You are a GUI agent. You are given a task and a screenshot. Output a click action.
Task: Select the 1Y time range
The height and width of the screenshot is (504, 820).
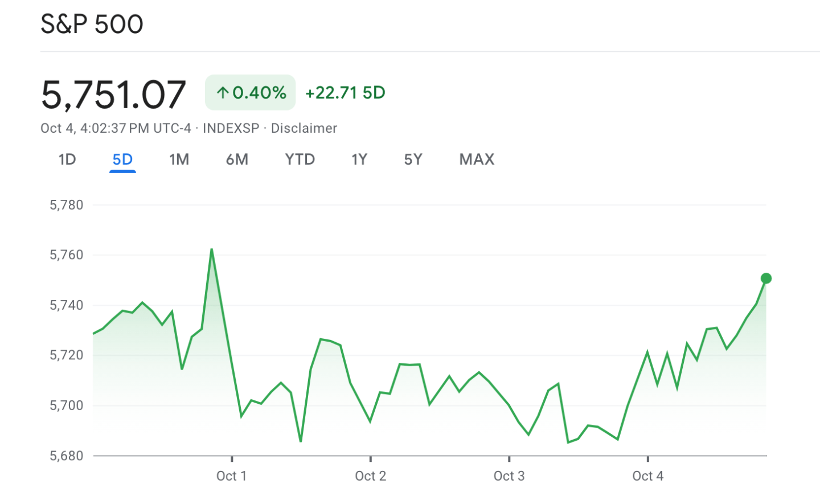point(359,159)
